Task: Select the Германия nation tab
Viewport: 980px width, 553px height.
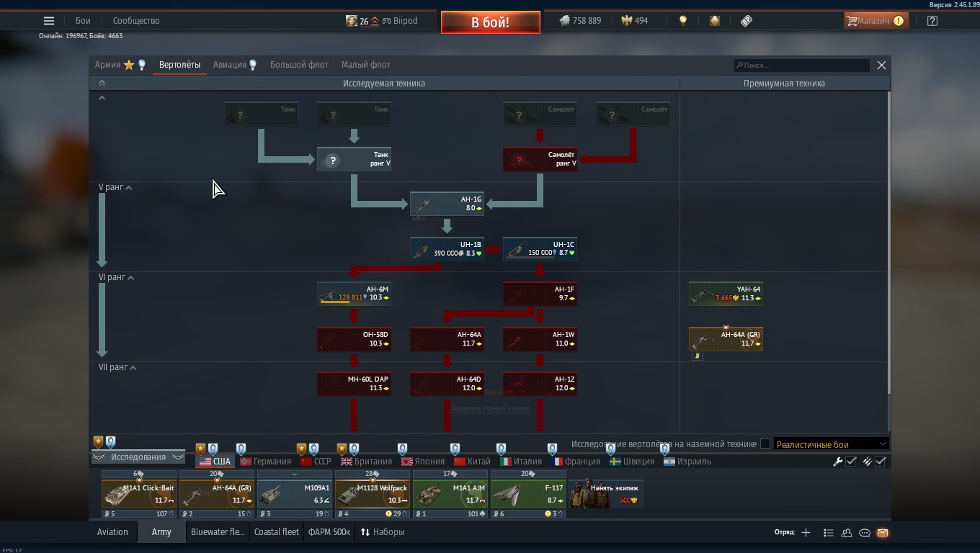Action: tap(265, 462)
